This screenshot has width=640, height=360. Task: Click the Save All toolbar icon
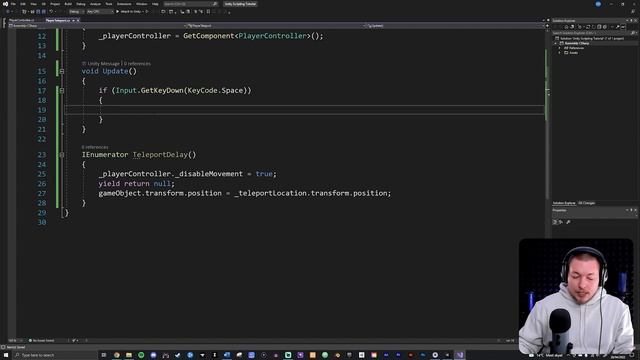(44, 11)
